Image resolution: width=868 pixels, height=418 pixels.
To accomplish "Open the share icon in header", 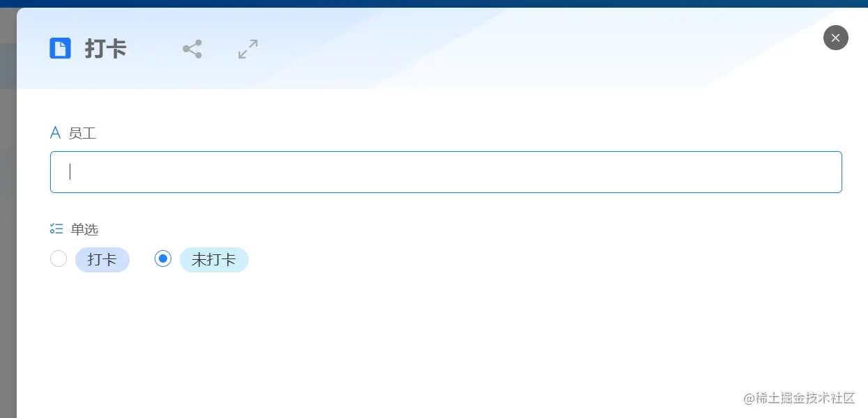I will (x=192, y=49).
